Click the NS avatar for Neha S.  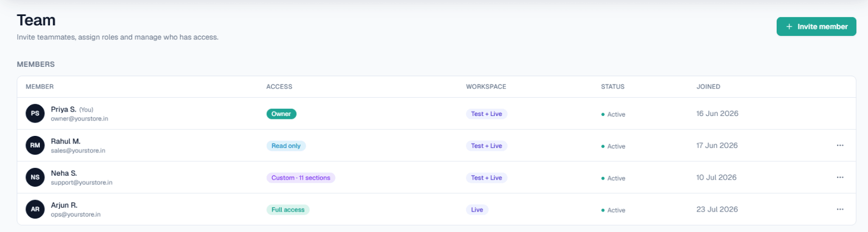tap(35, 178)
